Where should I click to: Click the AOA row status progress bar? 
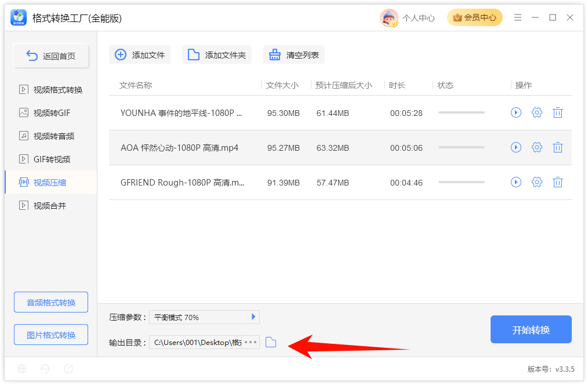tap(462, 147)
